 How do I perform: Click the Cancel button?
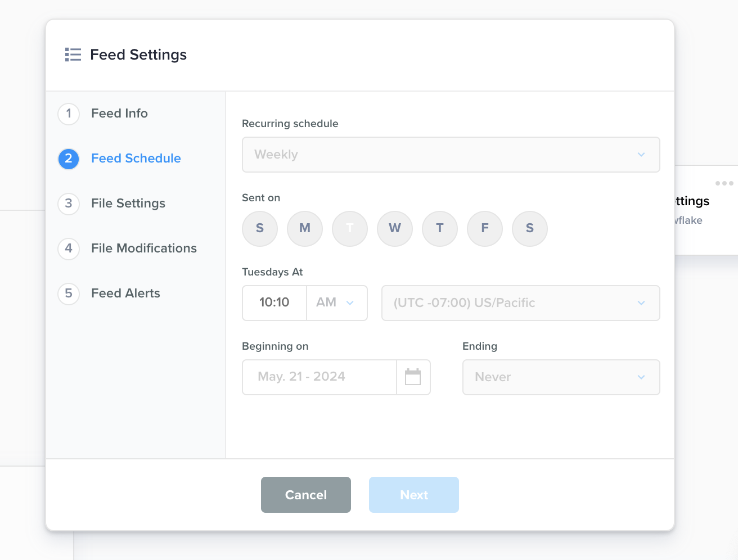[x=306, y=495]
